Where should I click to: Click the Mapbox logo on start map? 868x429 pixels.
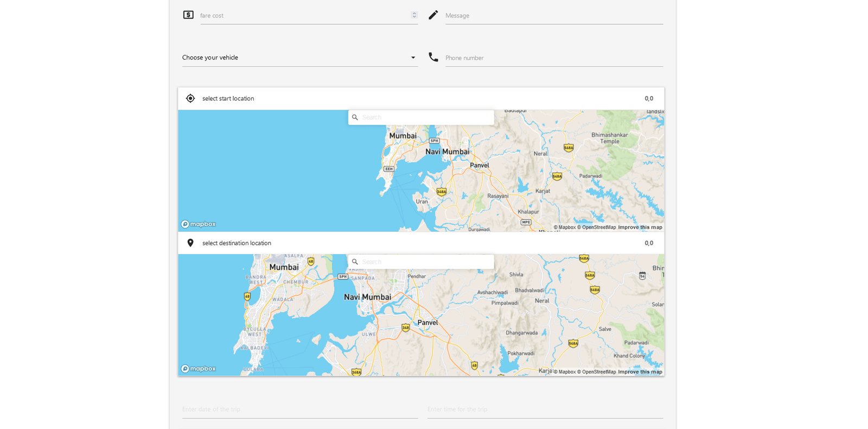pyautogui.click(x=199, y=224)
